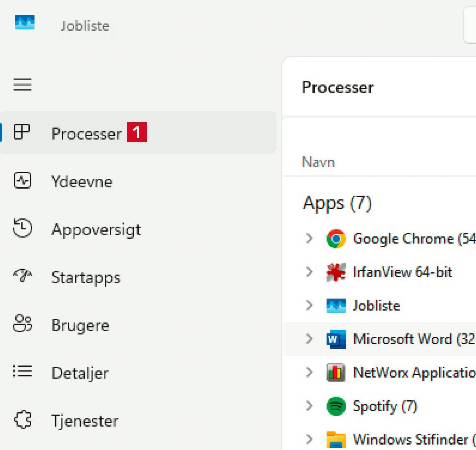Click the red number 1 marker
The image size is (476, 450).
click(137, 132)
